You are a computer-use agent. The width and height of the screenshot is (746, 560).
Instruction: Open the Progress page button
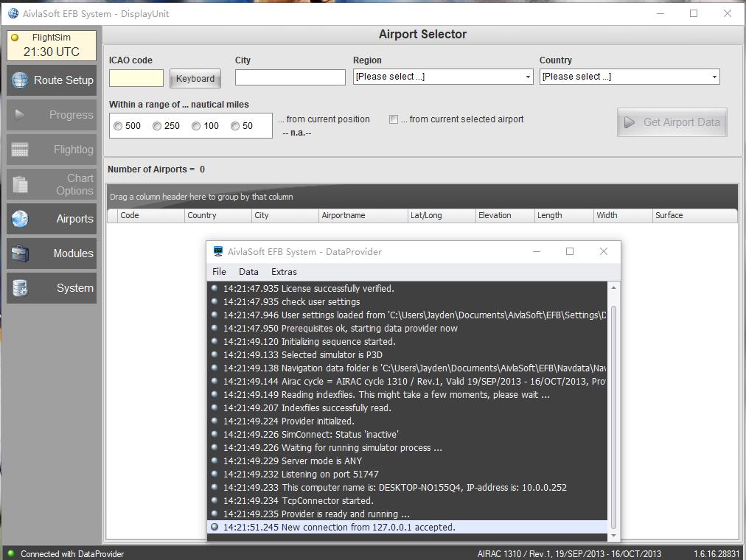pyautogui.click(x=52, y=114)
